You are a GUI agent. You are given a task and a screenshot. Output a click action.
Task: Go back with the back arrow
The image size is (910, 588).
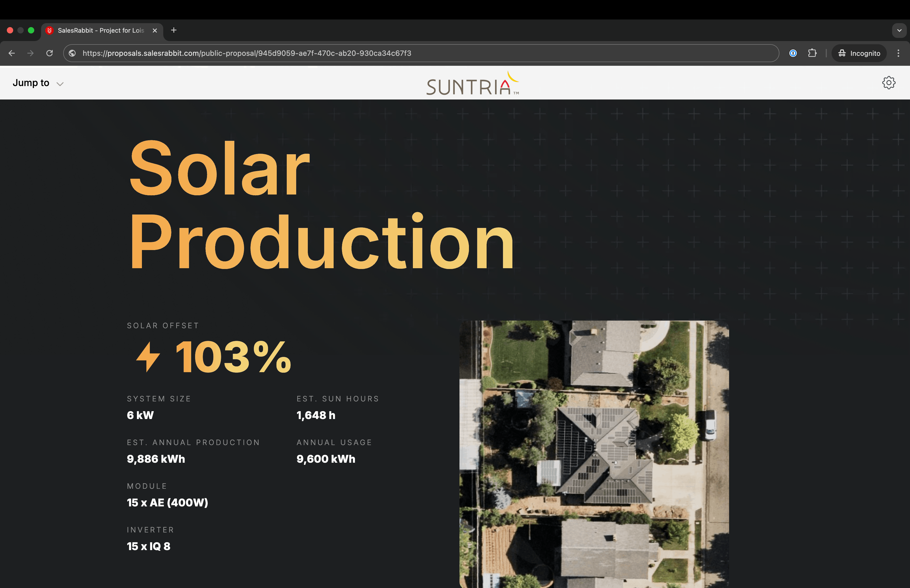pyautogui.click(x=12, y=53)
